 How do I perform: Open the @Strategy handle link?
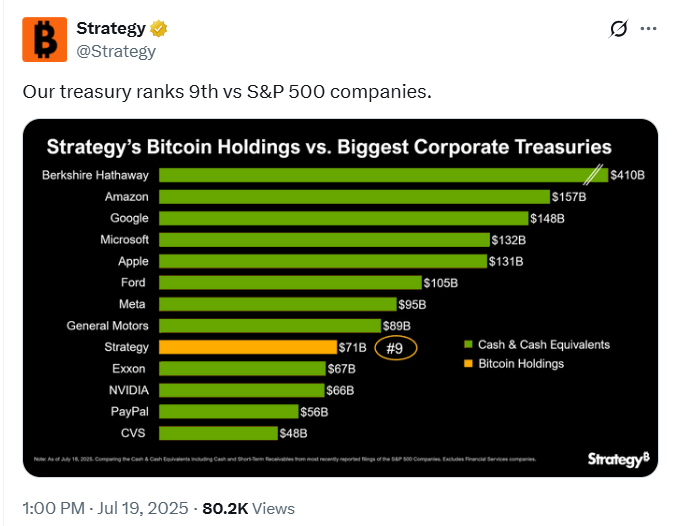tap(116, 51)
